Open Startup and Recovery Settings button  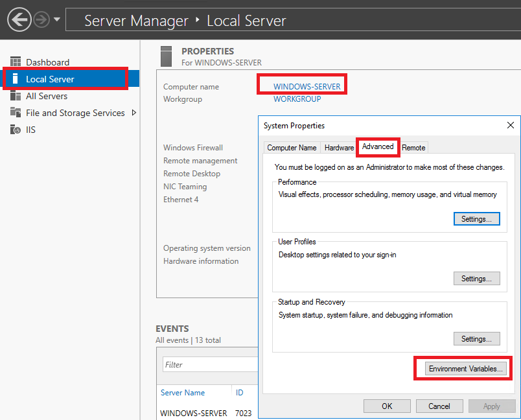tap(476, 338)
